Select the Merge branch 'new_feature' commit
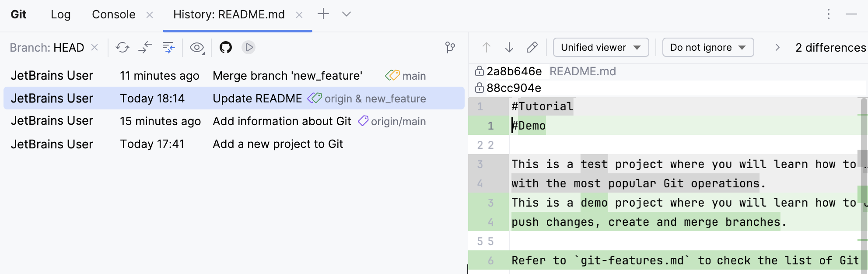The height and width of the screenshot is (274, 868). (287, 76)
